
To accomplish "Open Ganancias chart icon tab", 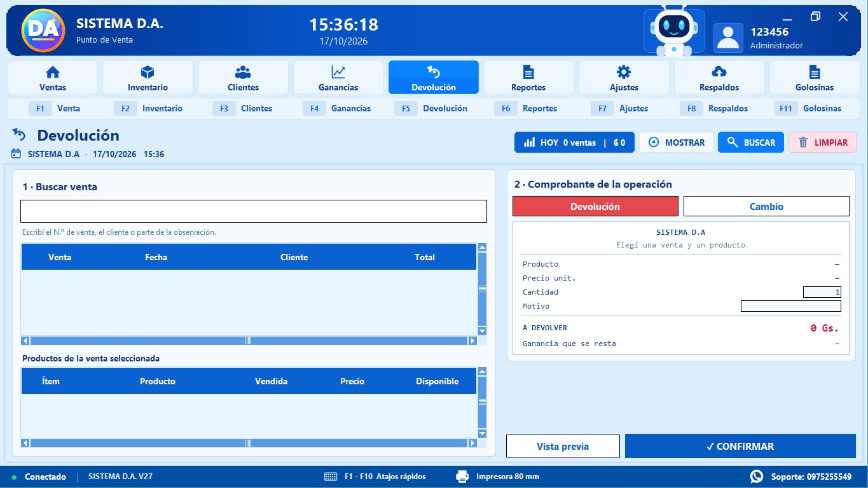I will [x=338, y=78].
